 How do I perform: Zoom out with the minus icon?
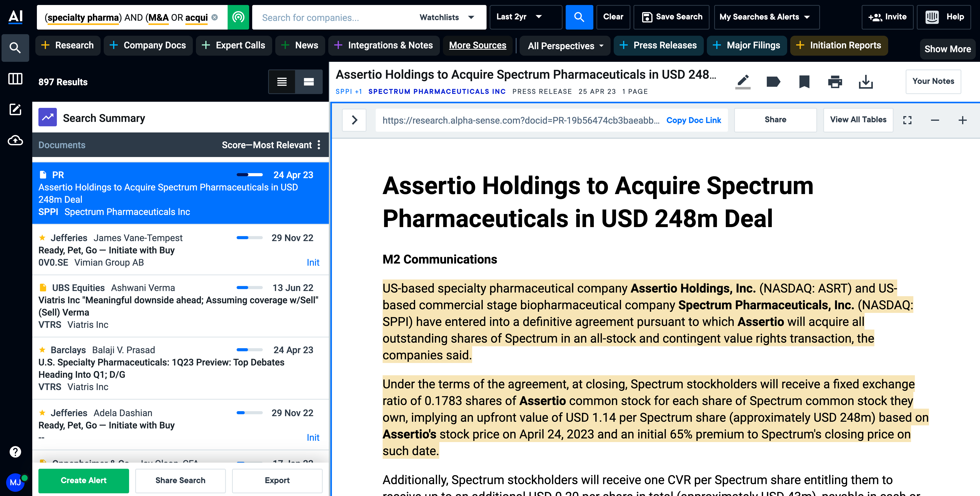pyautogui.click(x=935, y=120)
